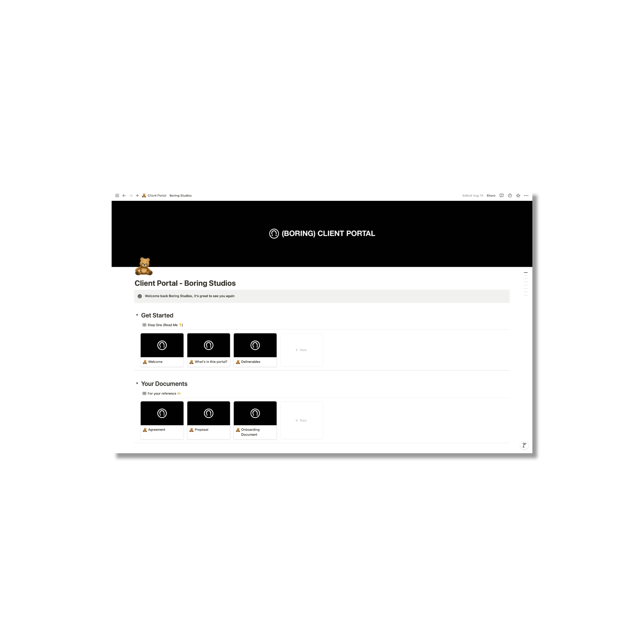Click the New item button in Get Started
Image resolution: width=644 pixels, height=644 pixels.
301,350
